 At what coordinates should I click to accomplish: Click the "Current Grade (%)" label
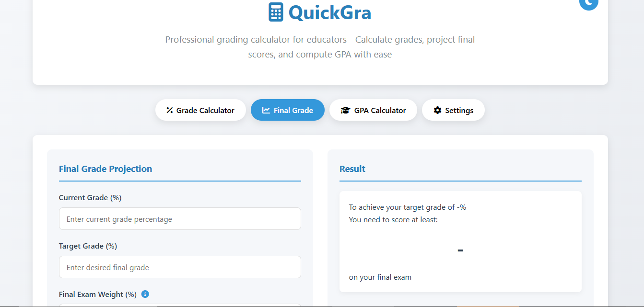[x=90, y=198]
